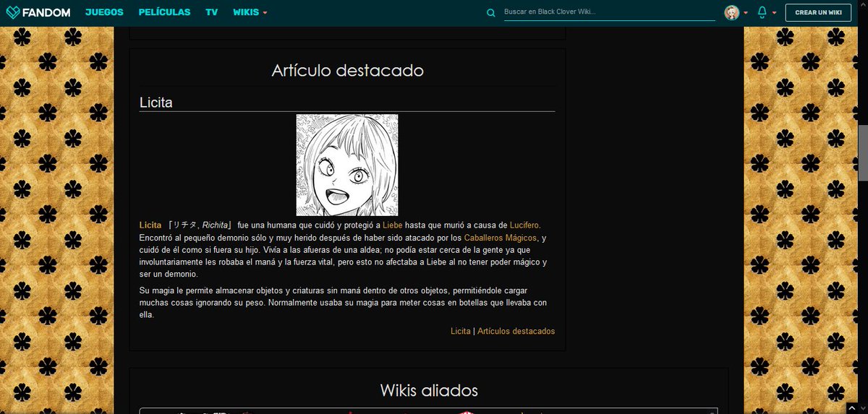Open the Artículos destacados link
868x414 pixels.
516,331
